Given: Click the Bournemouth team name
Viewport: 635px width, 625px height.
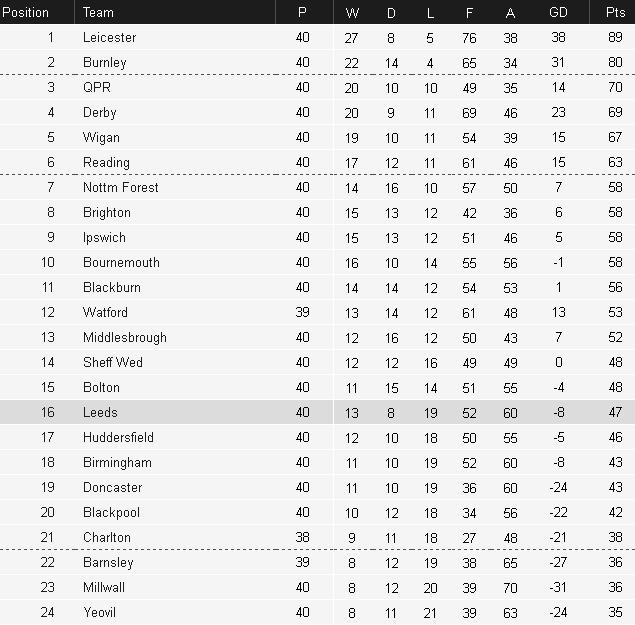Looking at the screenshot, I should pyautogui.click(x=121, y=263).
